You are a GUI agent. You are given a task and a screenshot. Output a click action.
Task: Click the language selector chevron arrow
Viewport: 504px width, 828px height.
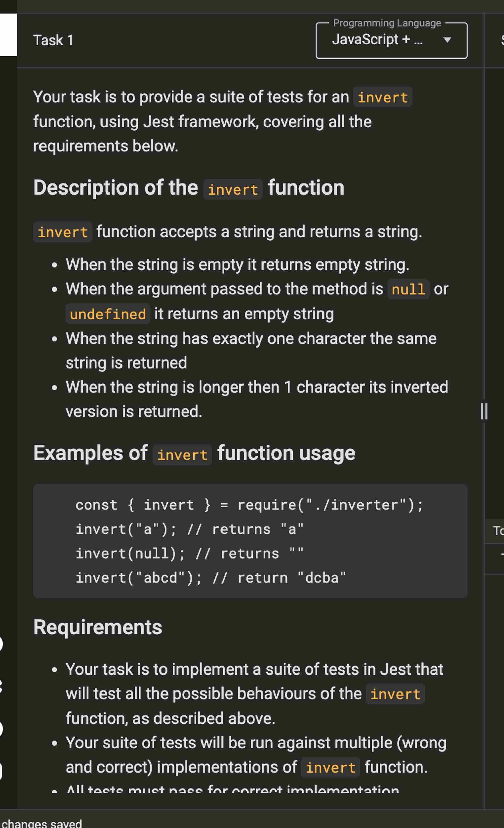(447, 40)
